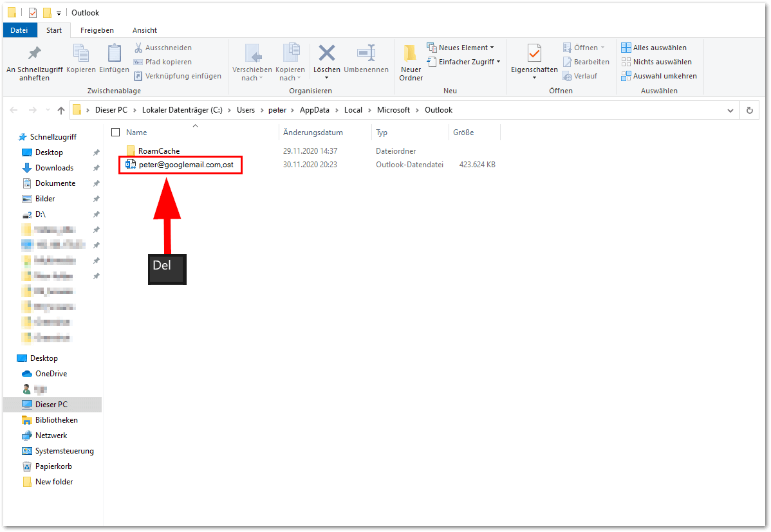
Task: Click Auswahl umkehren button
Action: coord(658,76)
